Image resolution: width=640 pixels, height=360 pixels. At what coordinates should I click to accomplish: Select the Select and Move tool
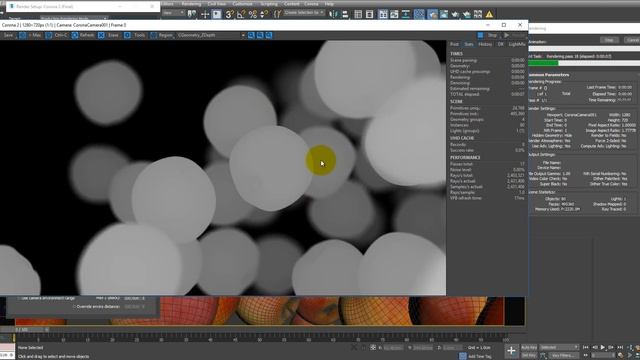coord(205,14)
